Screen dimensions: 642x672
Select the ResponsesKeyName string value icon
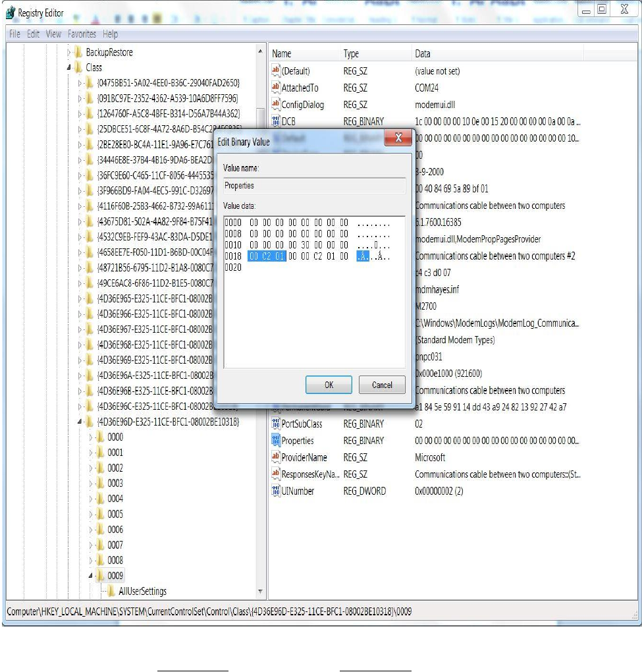276,474
